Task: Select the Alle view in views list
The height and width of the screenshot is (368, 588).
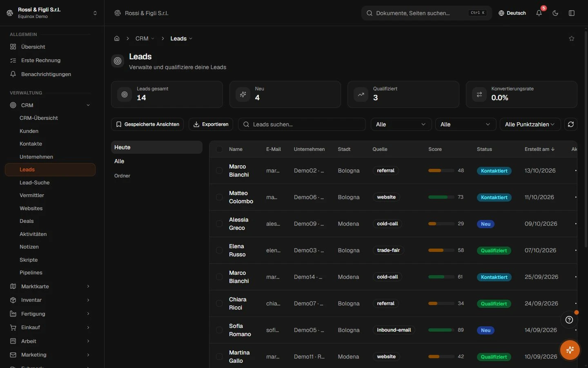Action: [157, 161]
